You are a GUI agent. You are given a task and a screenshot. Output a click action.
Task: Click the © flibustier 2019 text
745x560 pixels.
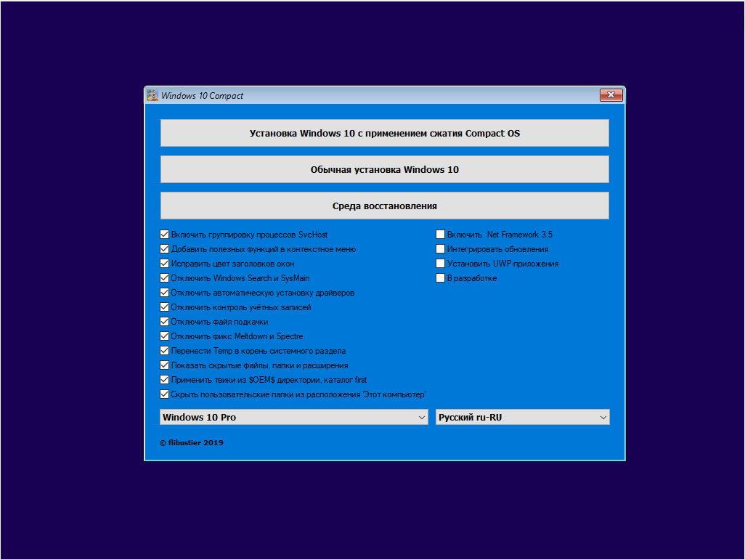192,442
